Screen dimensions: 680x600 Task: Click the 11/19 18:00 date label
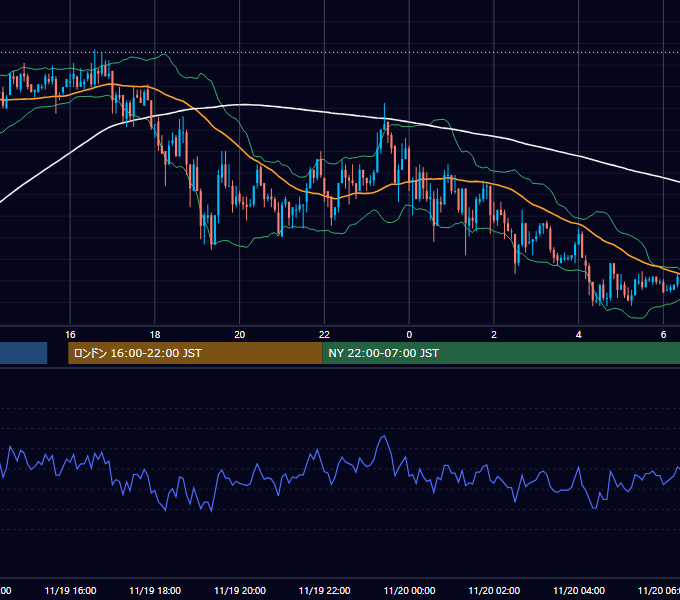click(155, 590)
